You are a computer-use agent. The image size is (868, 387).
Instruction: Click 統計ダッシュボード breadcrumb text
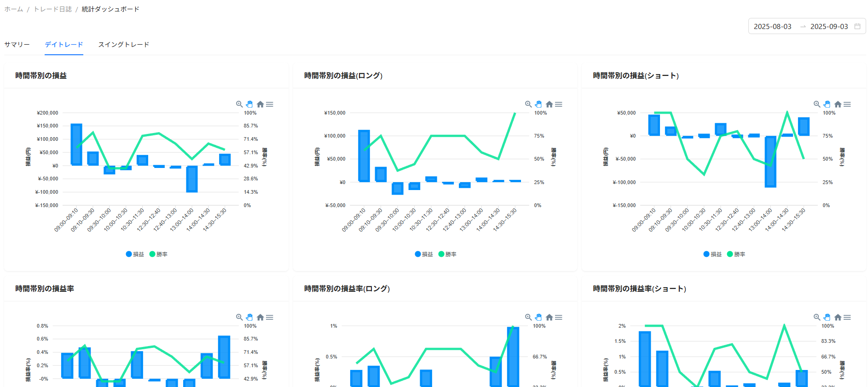coord(110,9)
